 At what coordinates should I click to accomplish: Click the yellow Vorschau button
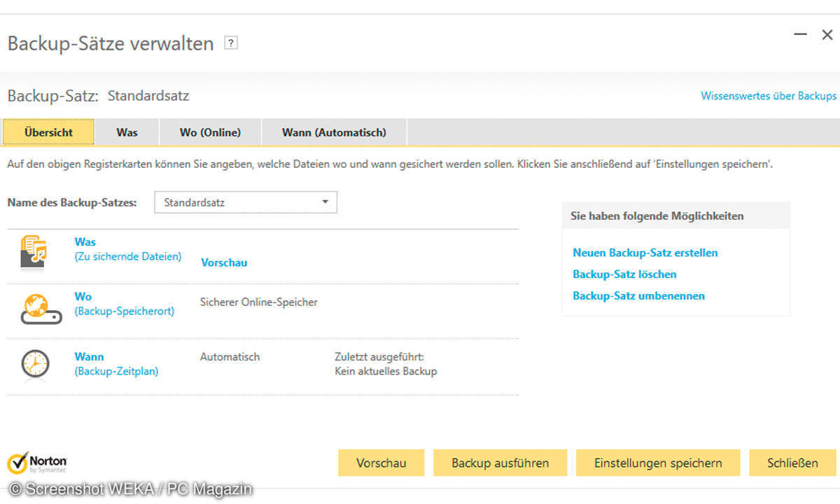pyautogui.click(x=381, y=463)
